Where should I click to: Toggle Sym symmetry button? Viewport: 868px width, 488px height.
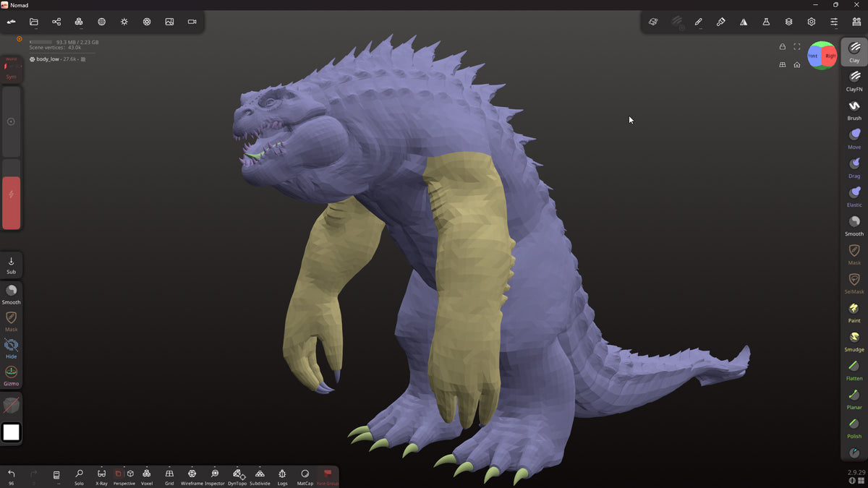[11, 68]
